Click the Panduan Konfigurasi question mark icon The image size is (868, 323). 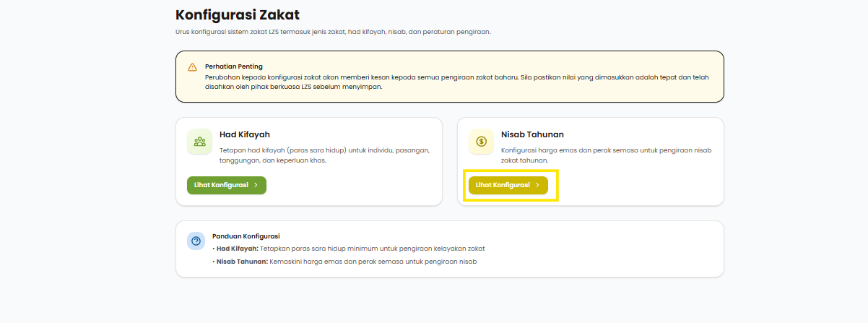(x=196, y=241)
